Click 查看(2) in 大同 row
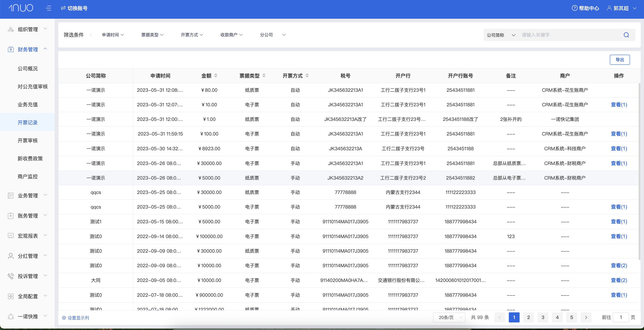 tap(619, 280)
